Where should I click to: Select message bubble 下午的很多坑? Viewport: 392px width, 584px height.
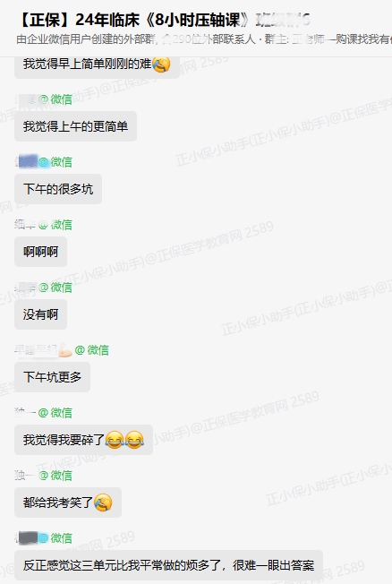(58, 189)
